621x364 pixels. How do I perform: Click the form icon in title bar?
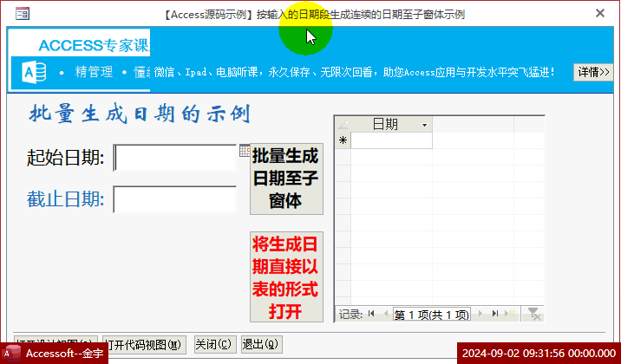click(x=23, y=14)
